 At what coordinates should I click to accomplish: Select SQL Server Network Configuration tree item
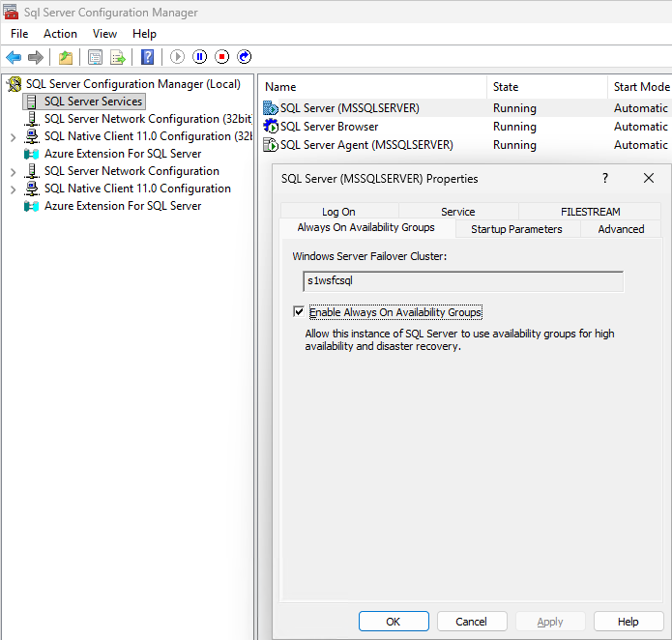pyautogui.click(x=131, y=171)
